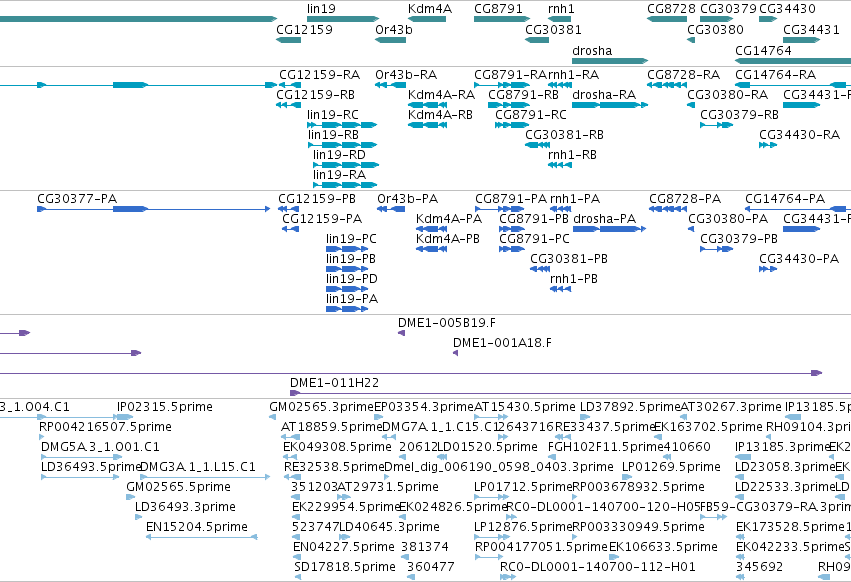
Task: Select the CG30381 gene label
Action: [553, 29]
